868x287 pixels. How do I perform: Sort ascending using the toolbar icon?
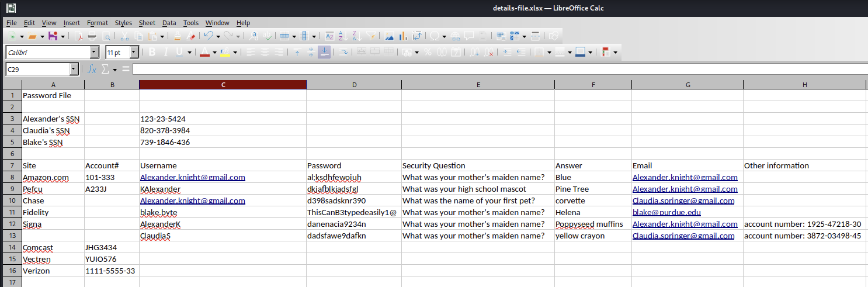tap(343, 36)
